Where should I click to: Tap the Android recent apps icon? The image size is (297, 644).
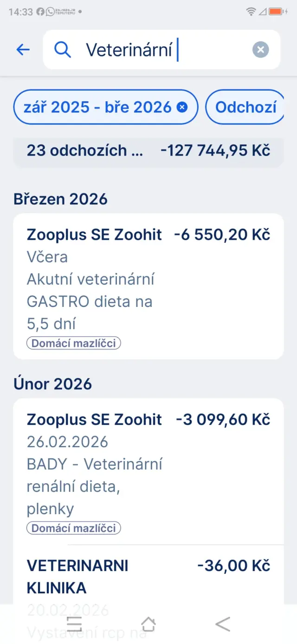pos(74,624)
